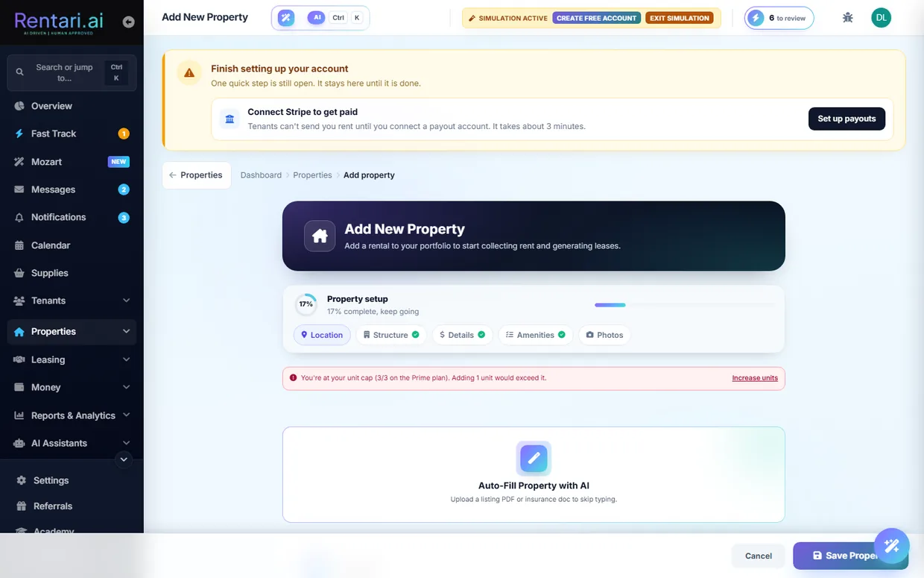
Task: Click the Increase units link
Action: point(754,378)
